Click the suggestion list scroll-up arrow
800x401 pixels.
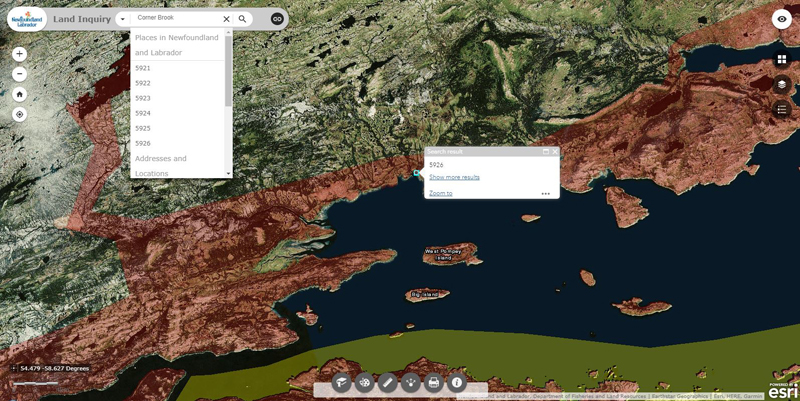click(x=228, y=32)
